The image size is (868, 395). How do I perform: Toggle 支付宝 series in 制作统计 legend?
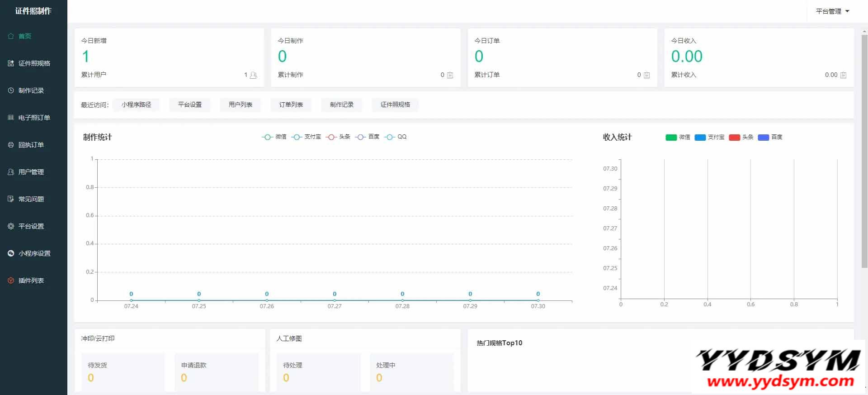[306, 137]
